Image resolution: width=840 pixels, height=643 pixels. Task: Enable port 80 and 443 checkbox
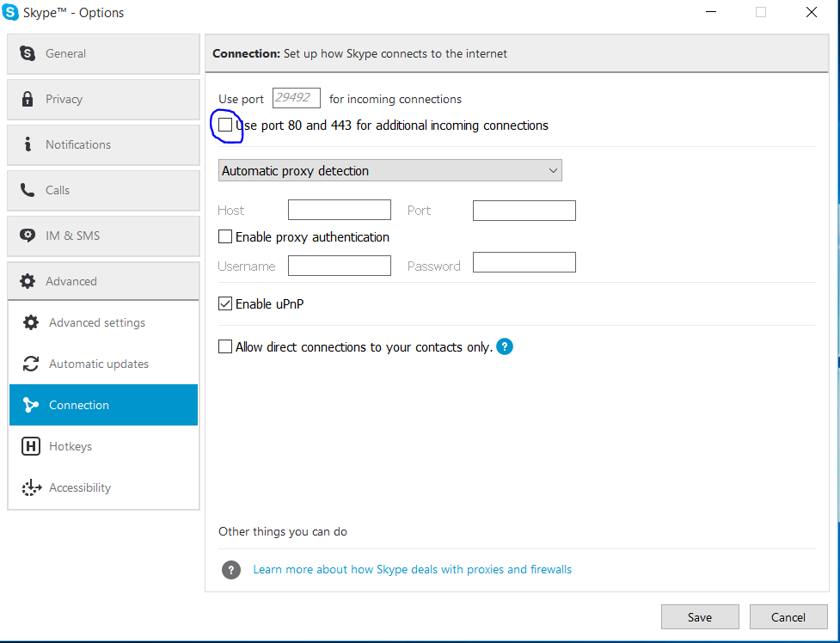click(225, 126)
